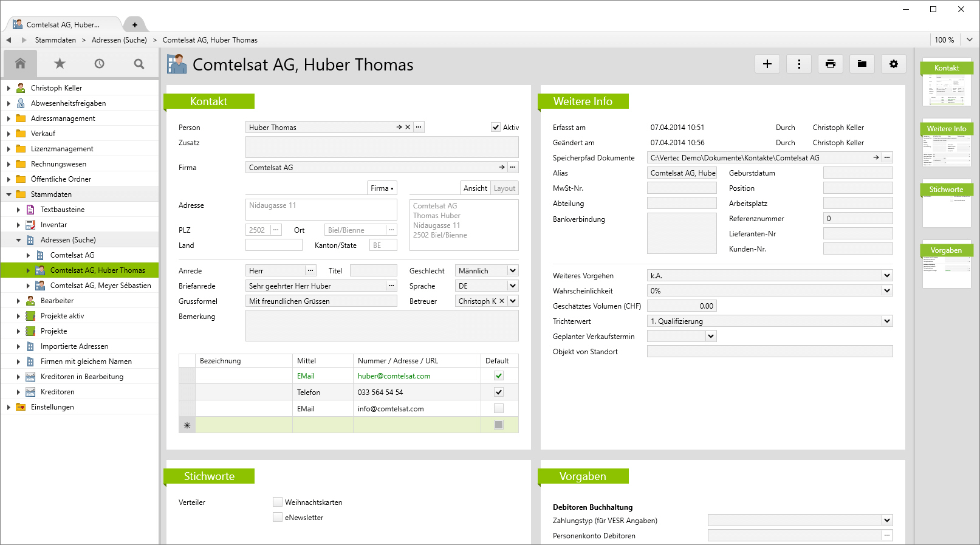Viewport: 980px width, 545px height.
Task: Remove Betreuer Christoph K with x
Action: pos(502,301)
